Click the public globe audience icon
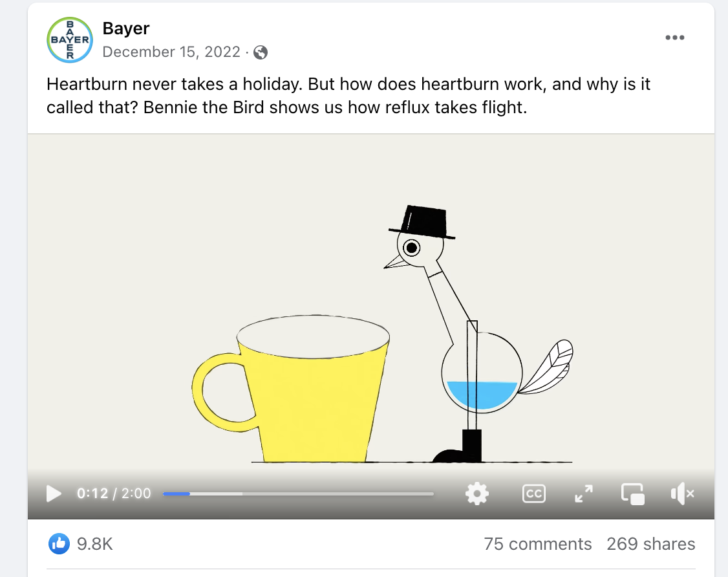This screenshot has height=577, width=728. click(261, 52)
